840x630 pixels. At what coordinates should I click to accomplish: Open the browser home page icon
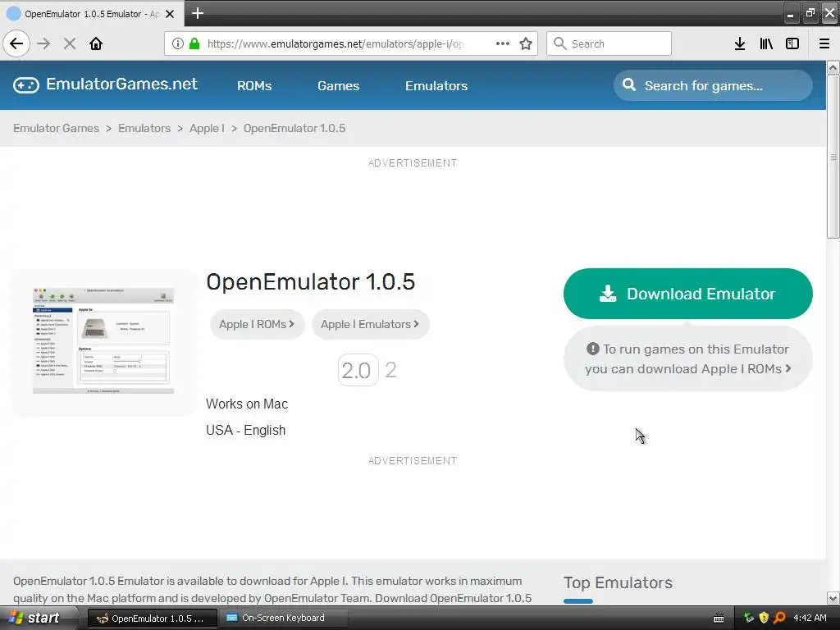pos(96,43)
